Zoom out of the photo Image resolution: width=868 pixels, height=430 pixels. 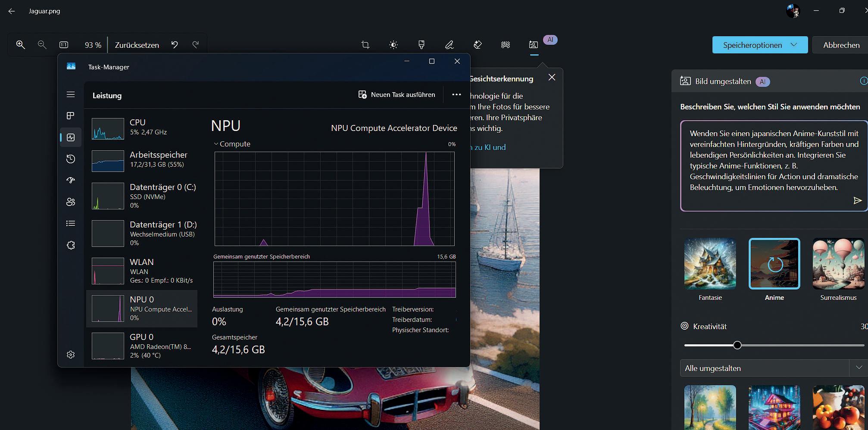42,45
